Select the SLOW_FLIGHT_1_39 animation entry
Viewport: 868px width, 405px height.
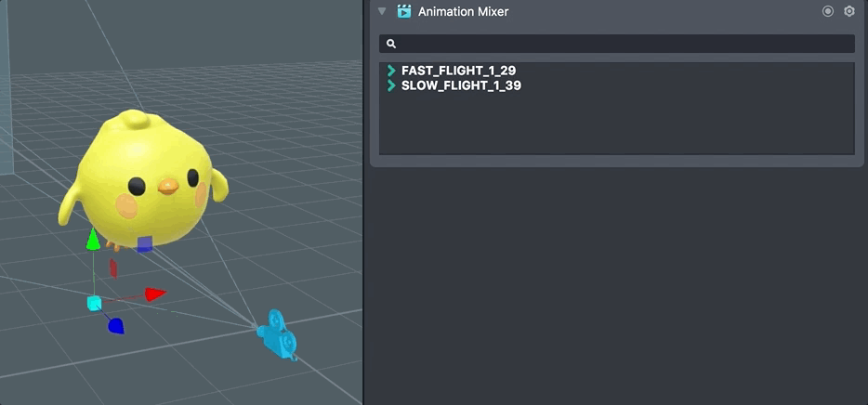tap(460, 85)
